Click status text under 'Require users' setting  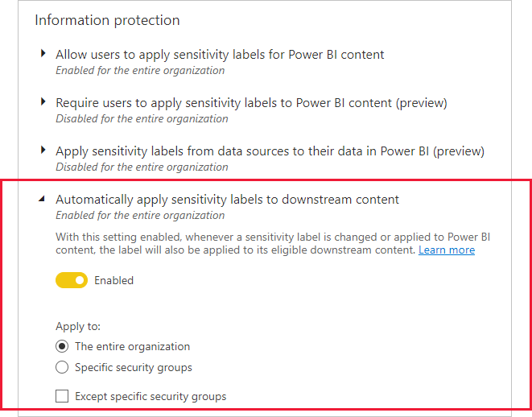(x=142, y=119)
